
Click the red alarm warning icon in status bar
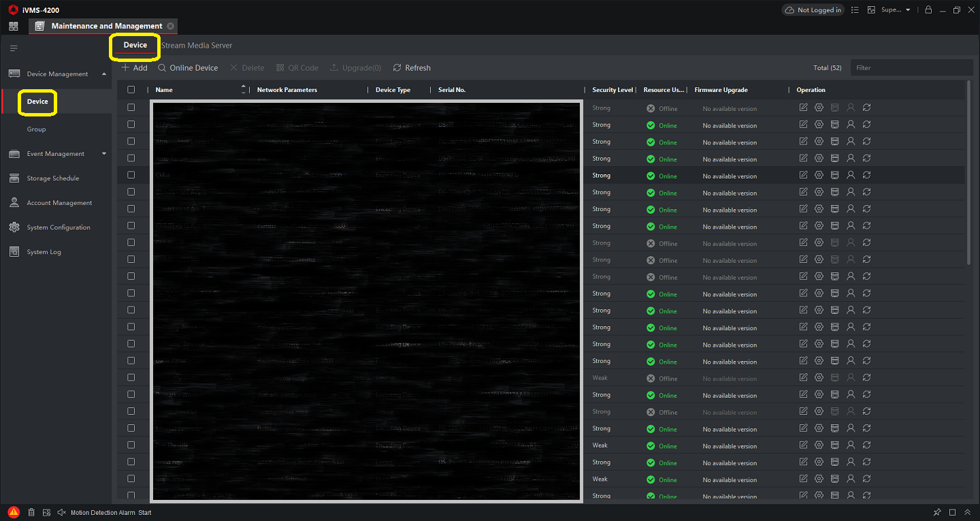point(14,512)
